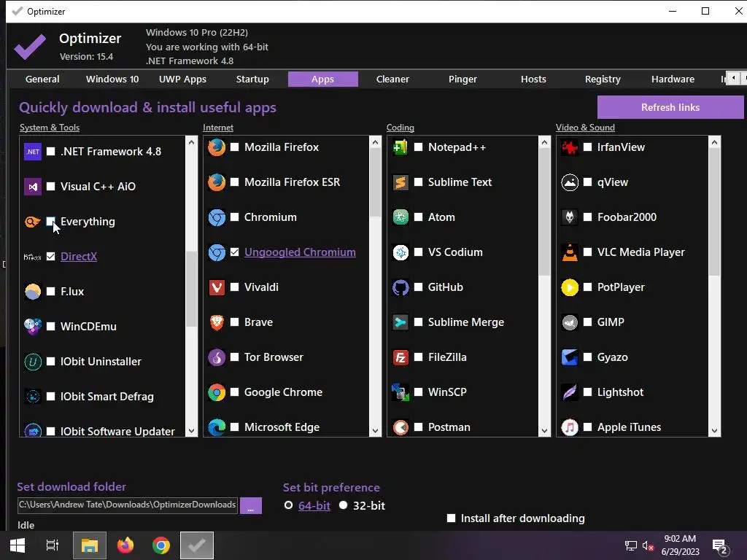Check the Chromium checkbox
Image resolution: width=747 pixels, height=560 pixels.
point(234,217)
